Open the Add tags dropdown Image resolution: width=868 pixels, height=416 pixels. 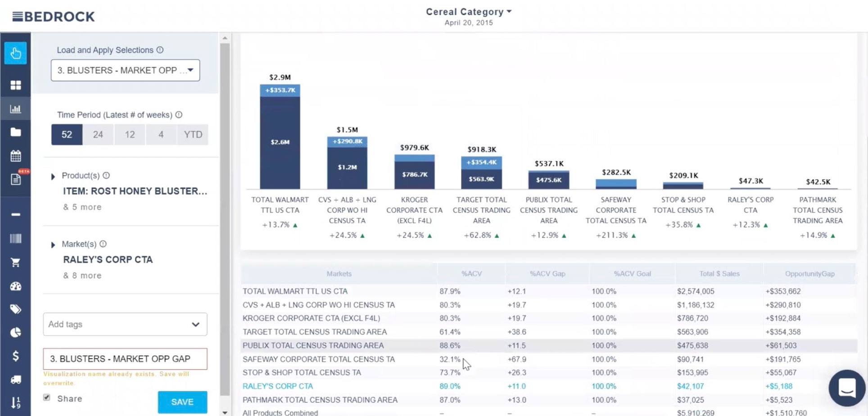click(125, 324)
